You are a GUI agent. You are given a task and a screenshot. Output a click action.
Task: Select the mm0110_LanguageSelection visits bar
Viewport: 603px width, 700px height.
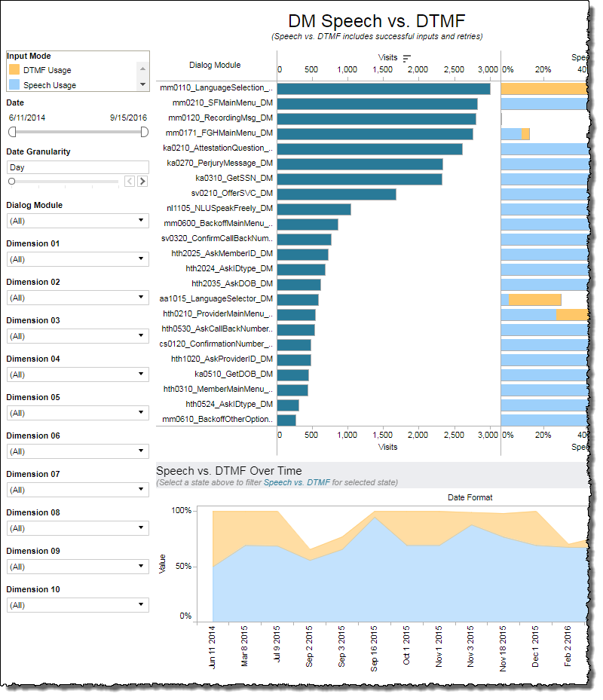[x=384, y=88]
